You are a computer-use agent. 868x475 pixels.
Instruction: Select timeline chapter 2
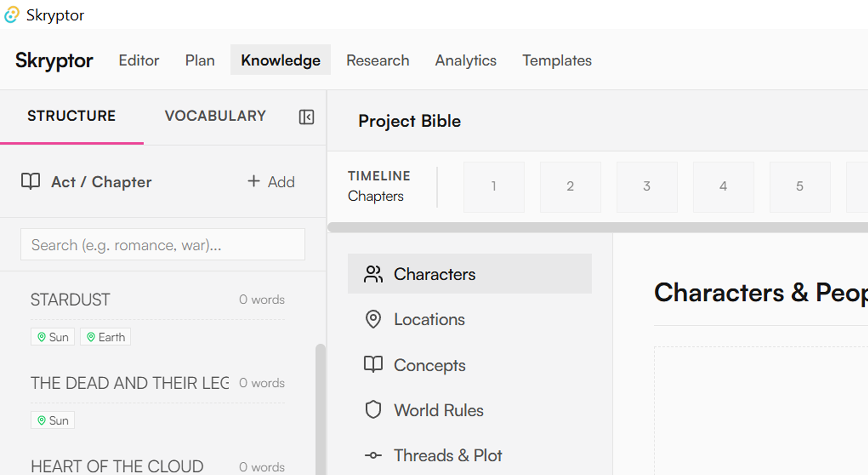pos(570,187)
